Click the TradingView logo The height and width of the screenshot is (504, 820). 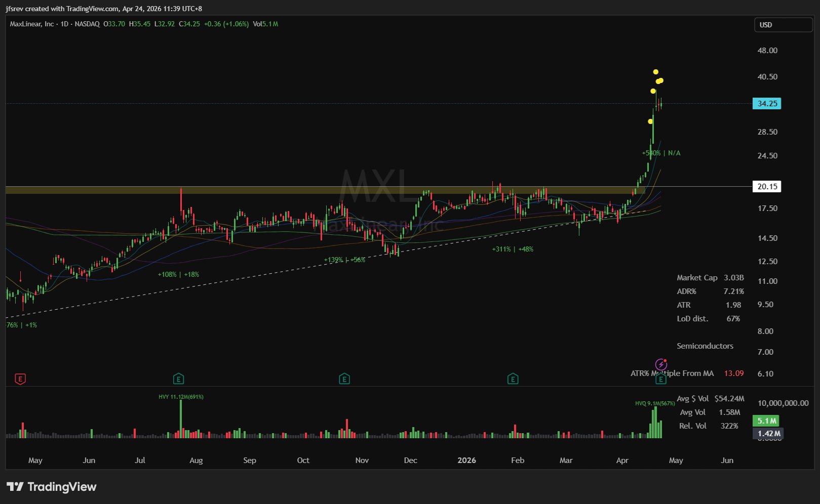[x=52, y=487]
